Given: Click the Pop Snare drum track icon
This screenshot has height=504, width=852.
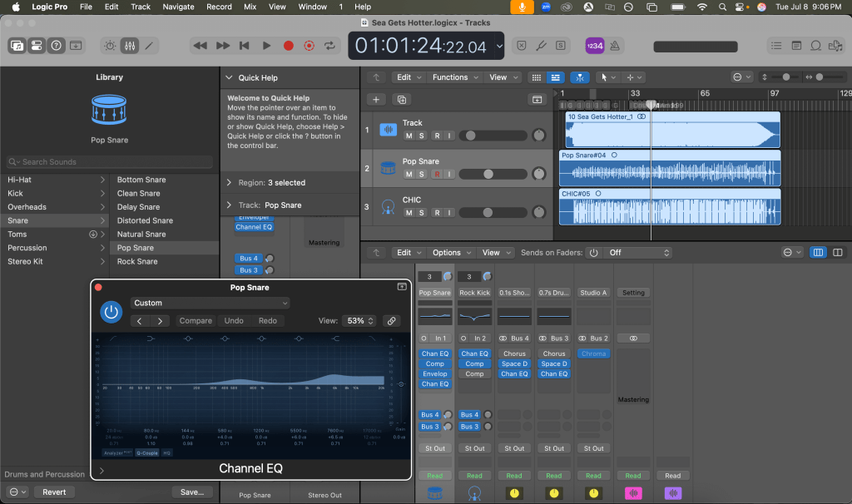Looking at the screenshot, I should click(388, 168).
